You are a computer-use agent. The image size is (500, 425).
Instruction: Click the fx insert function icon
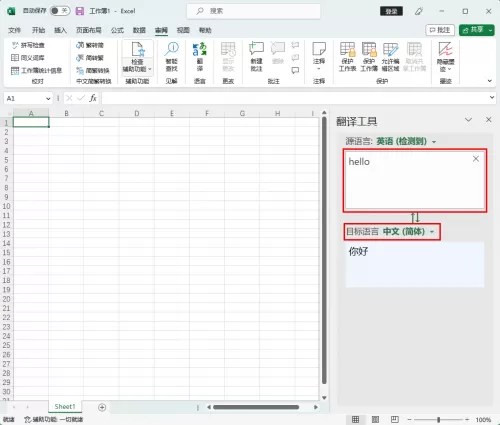point(93,98)
